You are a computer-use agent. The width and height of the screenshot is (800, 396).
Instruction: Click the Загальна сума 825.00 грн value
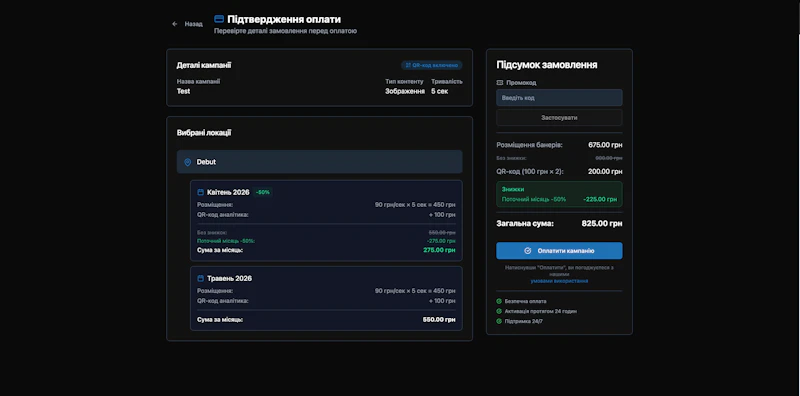point(602,224)
